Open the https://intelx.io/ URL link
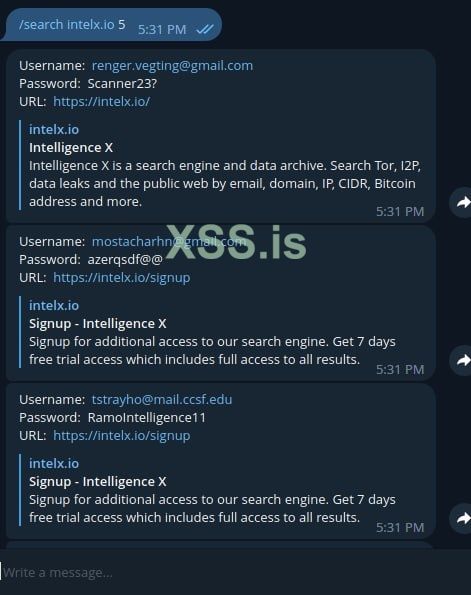The height and width of the screenshot is (595, 471). point(102,102)
